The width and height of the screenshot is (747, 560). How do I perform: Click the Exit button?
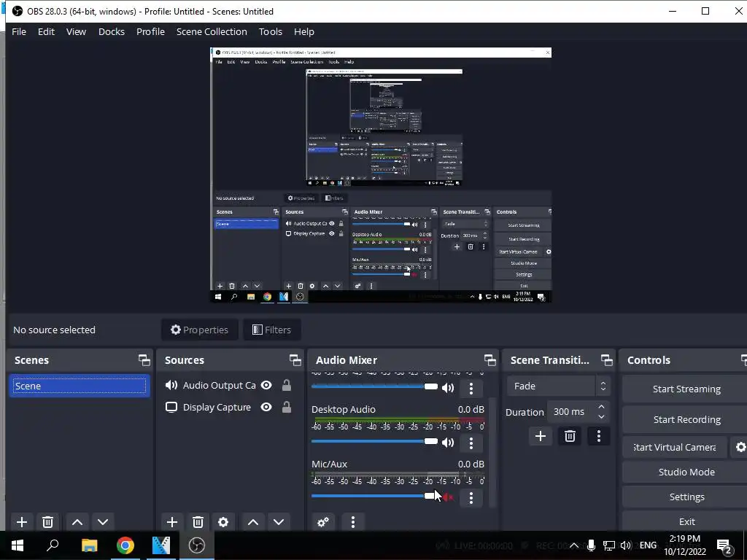(686, 521)
